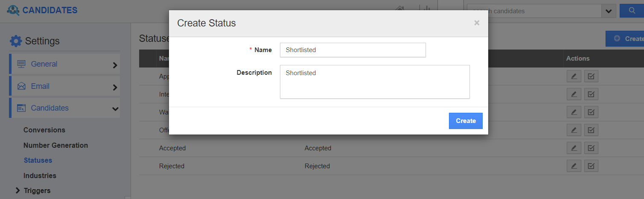Click the Settings gear icon
Screen dimensions: 644x199
(16, 41)
